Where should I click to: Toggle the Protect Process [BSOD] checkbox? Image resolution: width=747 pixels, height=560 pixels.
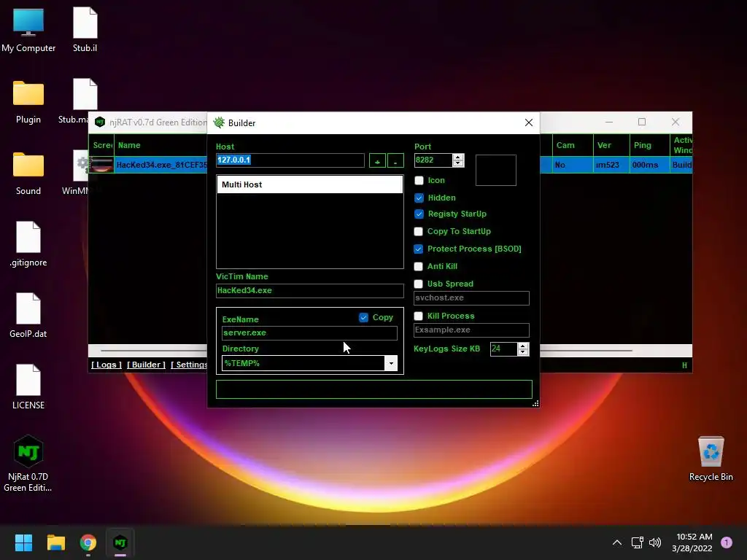[418, 249]
